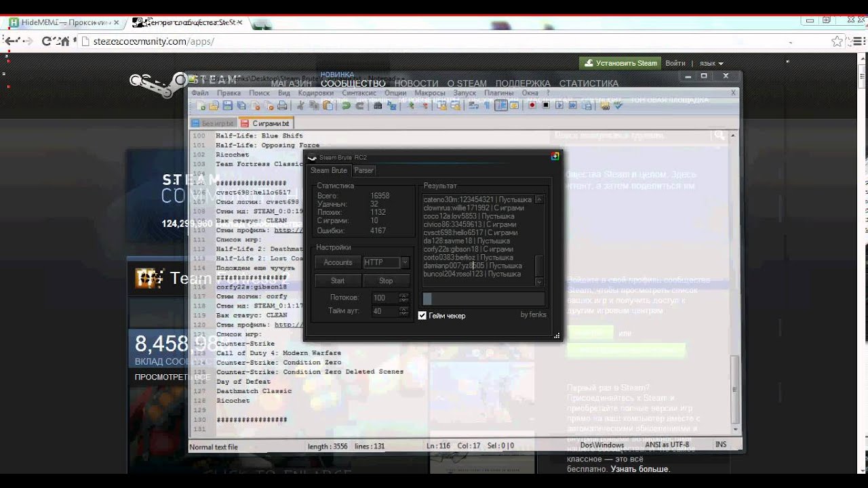Screen dimensions: 868x488
Task: Decrease the Потоков value with down arrow
Action: pos(404,300)
